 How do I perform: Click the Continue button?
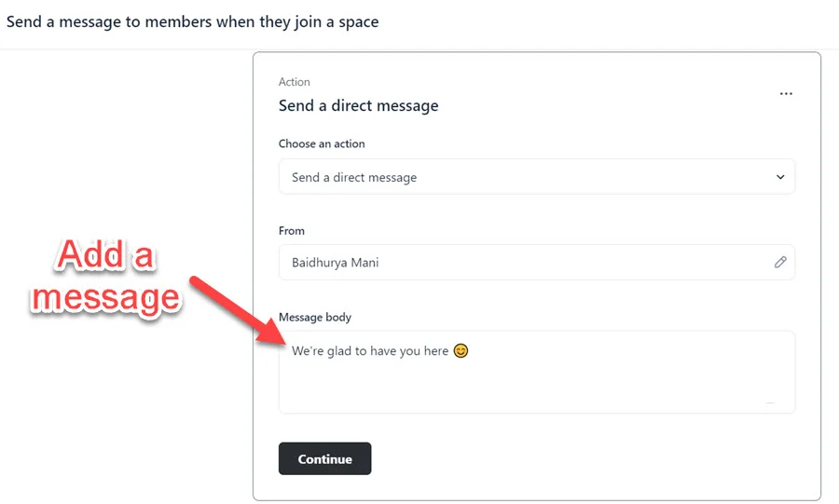point(324,458)
